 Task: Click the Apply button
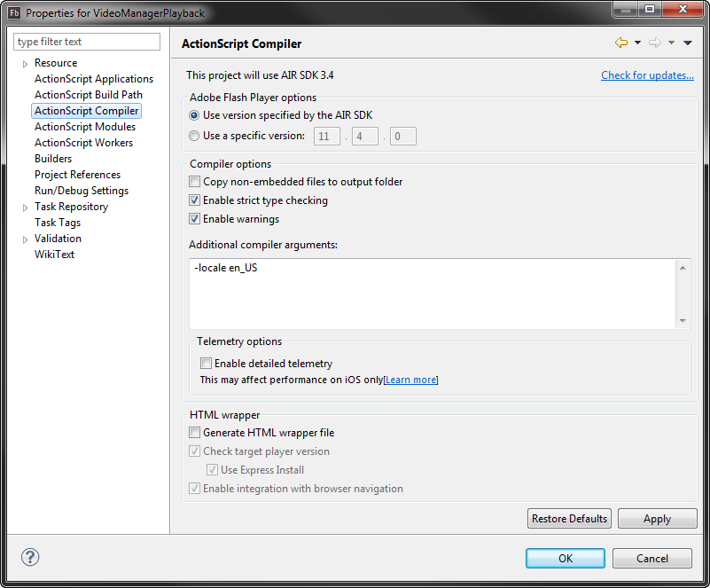pyautogui.click(x=658, y=519)
